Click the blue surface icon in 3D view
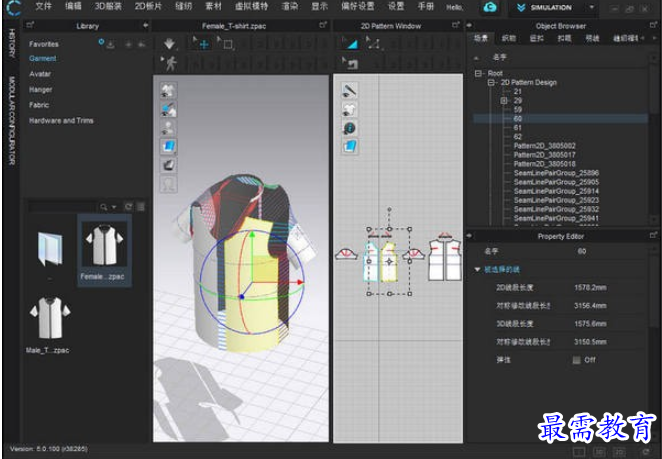The width and height of the screenshot is (662, 459). click(x=169, y=146)
